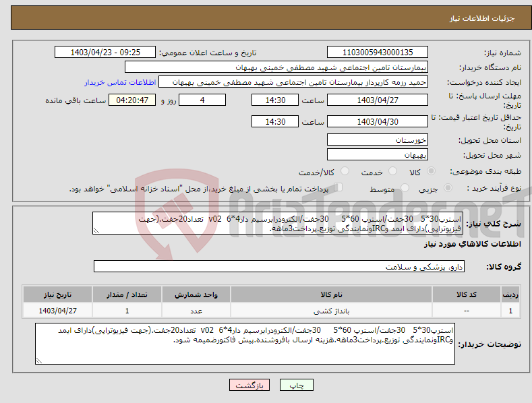Click remaining time 04:20:47 field
The image size is (532, 403).
tap(132, 100)
